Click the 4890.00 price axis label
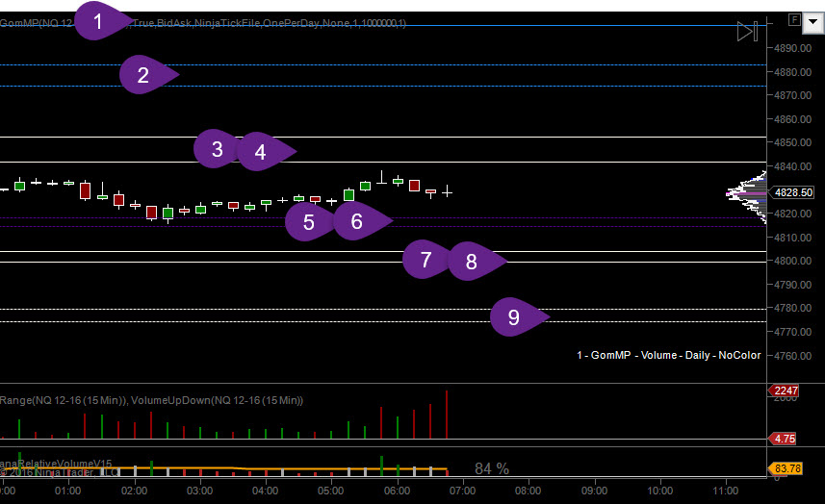 [x=792, y=48]
